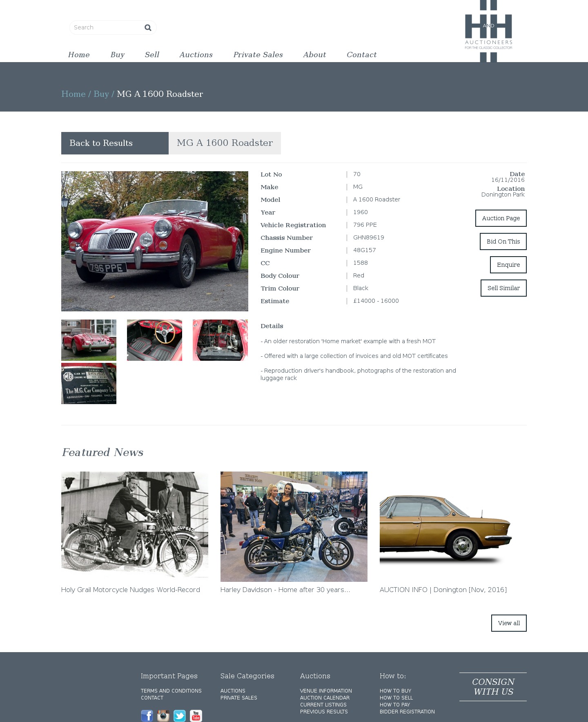Image resolution: width=588 pixels, height=722 pixels.
Task: Click the Buy breadcrumb link
Action: pos(101,94)
